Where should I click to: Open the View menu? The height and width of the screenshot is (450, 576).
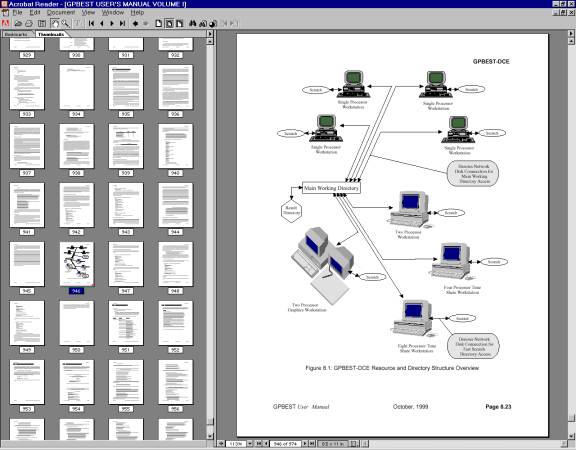88,12
